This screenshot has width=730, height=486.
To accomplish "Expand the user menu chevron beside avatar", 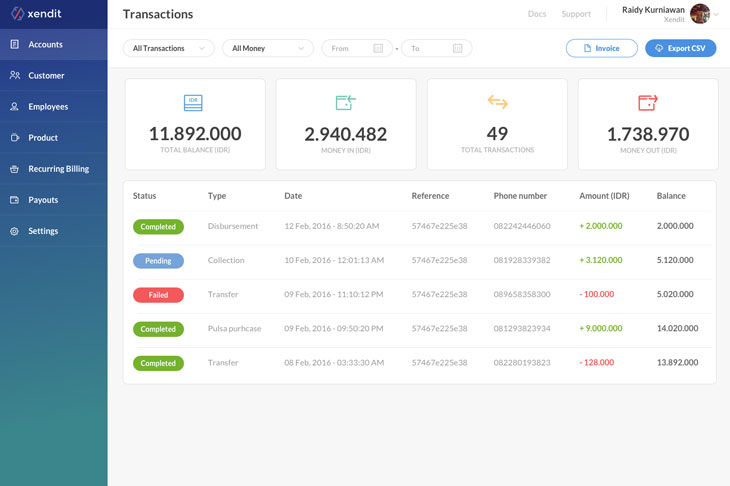I will [x=717, y=15].
